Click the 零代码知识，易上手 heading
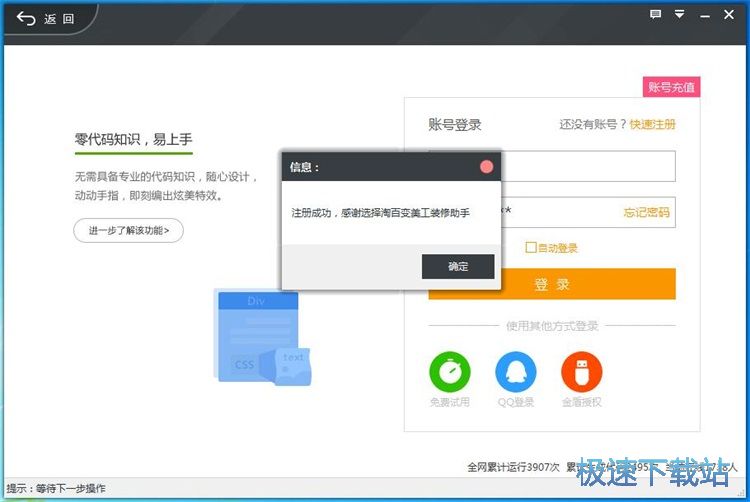The height and width of the screenshot is (502, 750). coord(133,139)
